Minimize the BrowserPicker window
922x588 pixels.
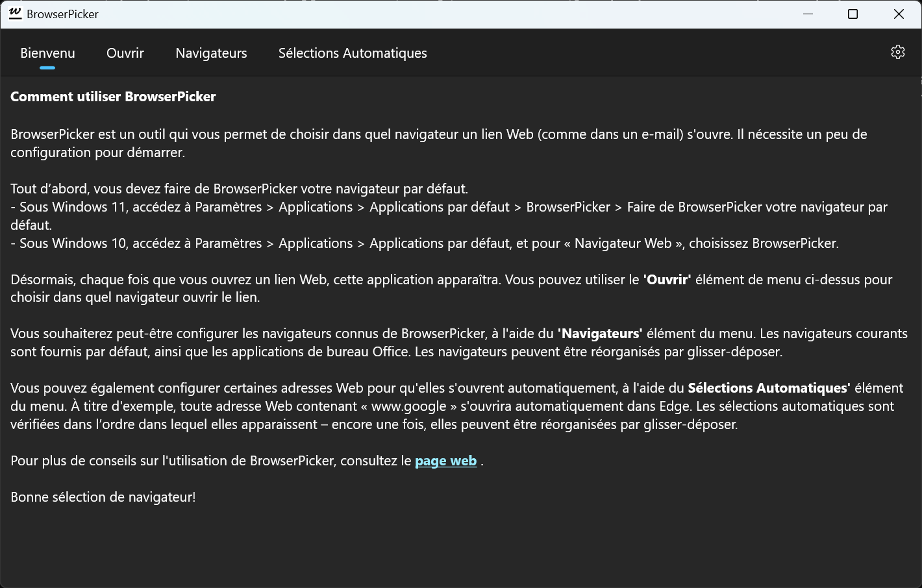coord(808,14)
